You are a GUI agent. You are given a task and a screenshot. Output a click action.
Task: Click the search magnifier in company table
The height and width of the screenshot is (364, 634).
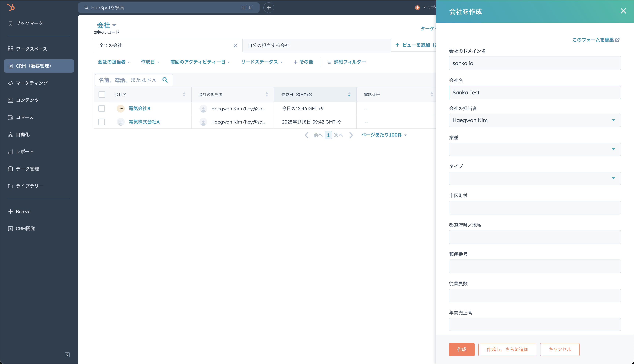click(165, 80)
